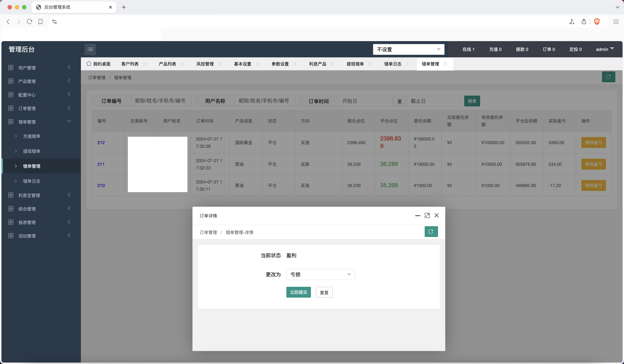Click the dialog's green refresh icon
624x364 pixels.
coord(431,232)
